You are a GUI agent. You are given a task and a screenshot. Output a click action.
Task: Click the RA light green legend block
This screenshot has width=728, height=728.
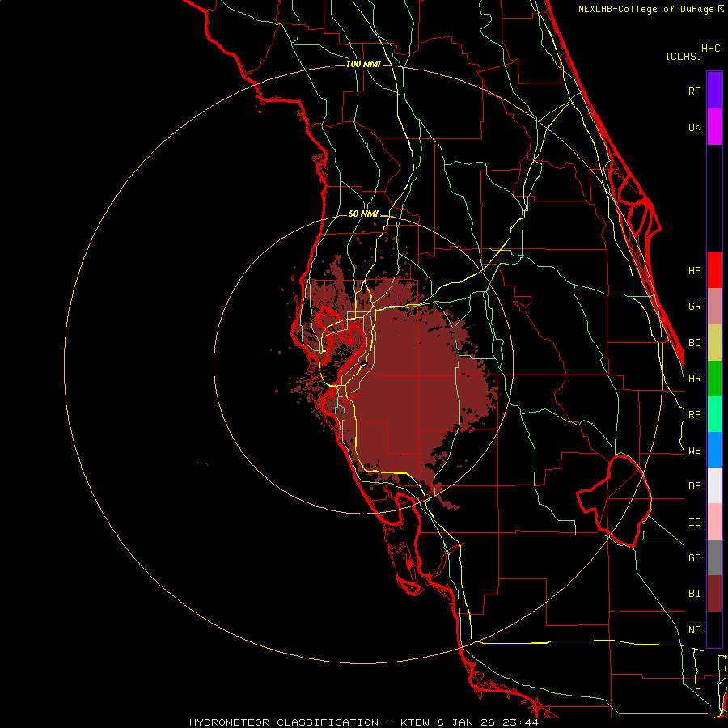coord(714,414)
